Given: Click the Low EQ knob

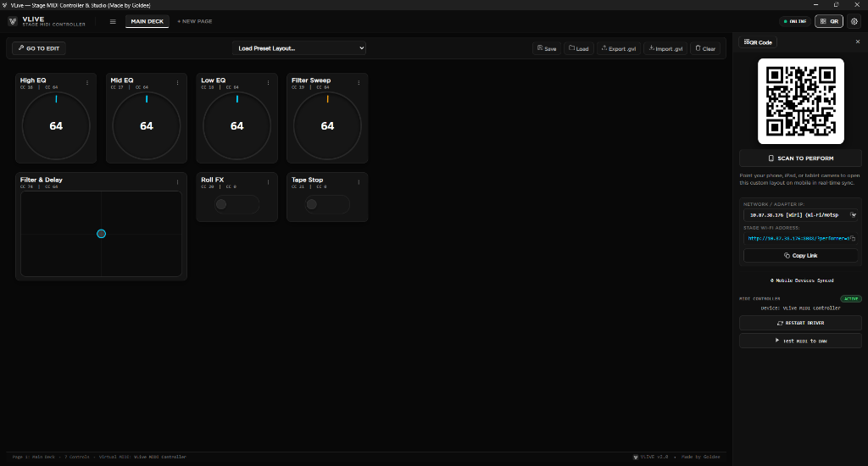Looking at the screenshot, I should [237, 125].
